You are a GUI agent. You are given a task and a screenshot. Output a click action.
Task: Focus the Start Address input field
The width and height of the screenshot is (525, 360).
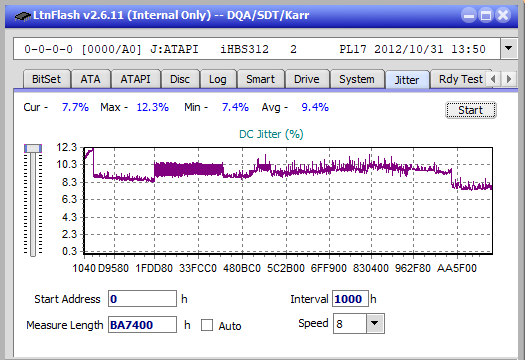142,299
